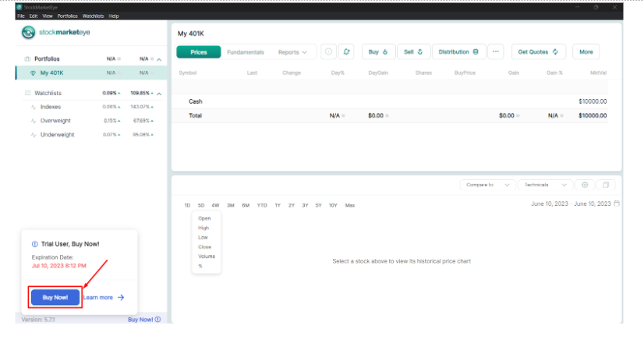Click the June 10, 2023 date range
Screen dimensions: 644x340
pyautogui.click(x=571, y=204)
